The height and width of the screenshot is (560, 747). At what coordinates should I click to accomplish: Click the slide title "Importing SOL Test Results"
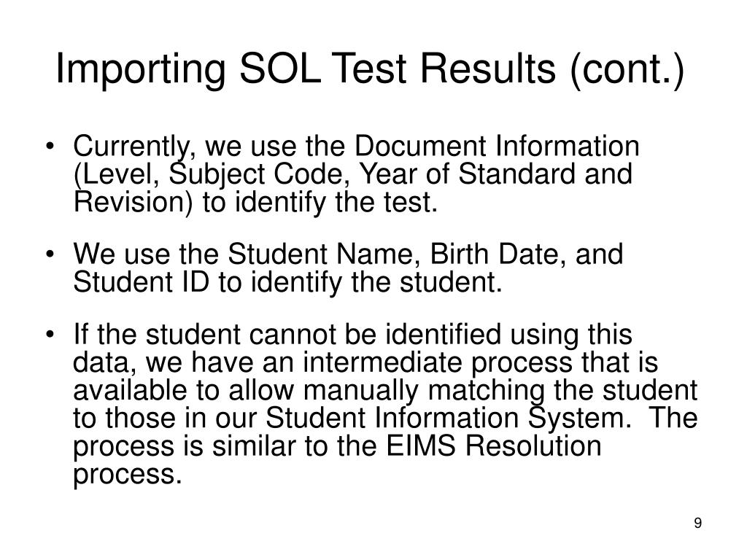[x=306, y=69]
